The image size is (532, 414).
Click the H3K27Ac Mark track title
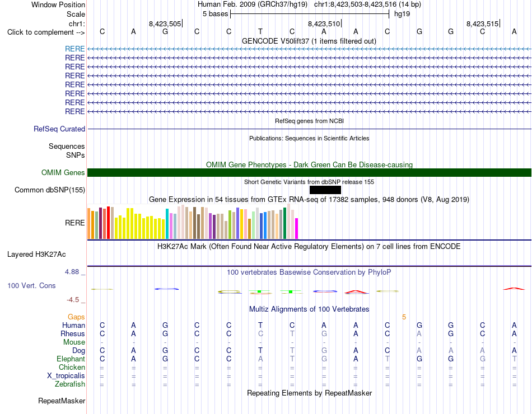(x=309, y=247)
